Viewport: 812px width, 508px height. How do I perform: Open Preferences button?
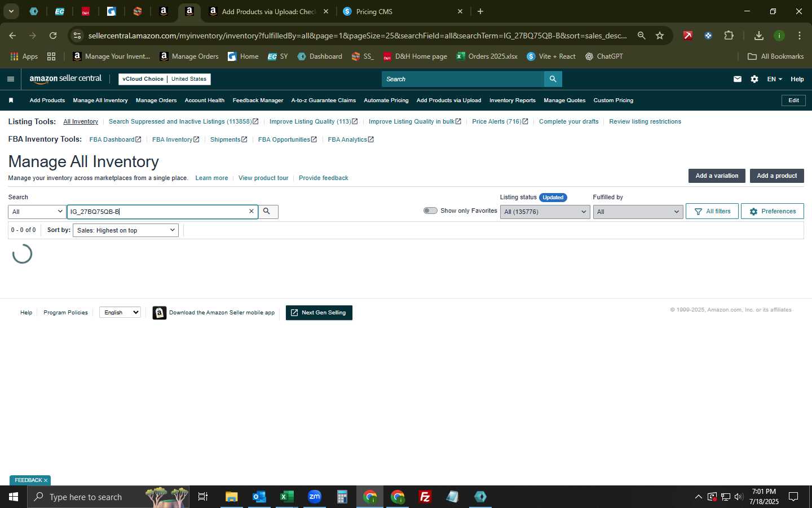[772, 211]
